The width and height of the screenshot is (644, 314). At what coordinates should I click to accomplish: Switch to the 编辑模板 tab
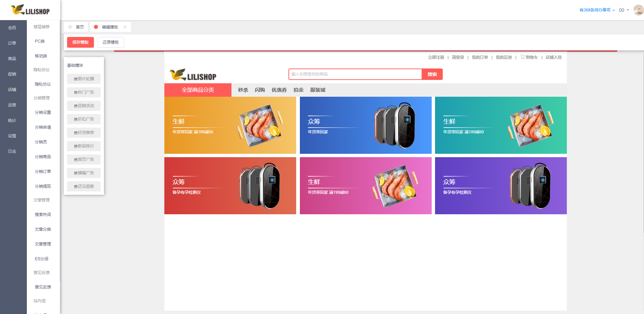coord(110,27)
